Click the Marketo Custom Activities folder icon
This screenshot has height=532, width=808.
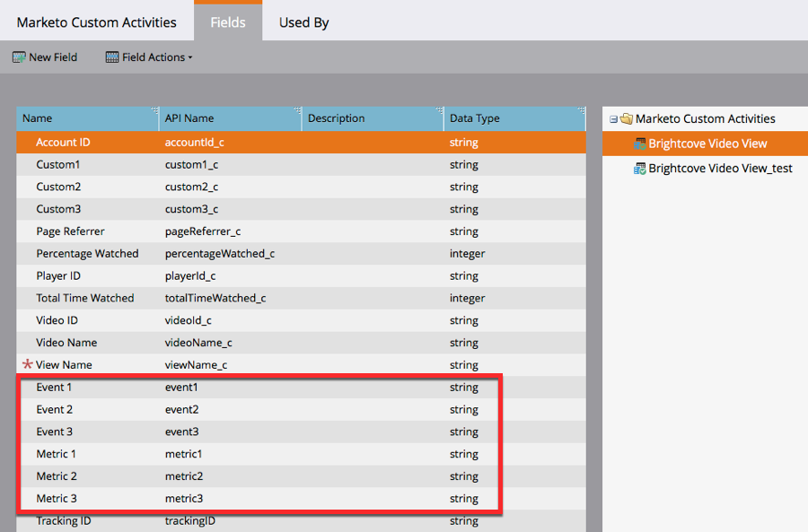(x=625, y=118)
